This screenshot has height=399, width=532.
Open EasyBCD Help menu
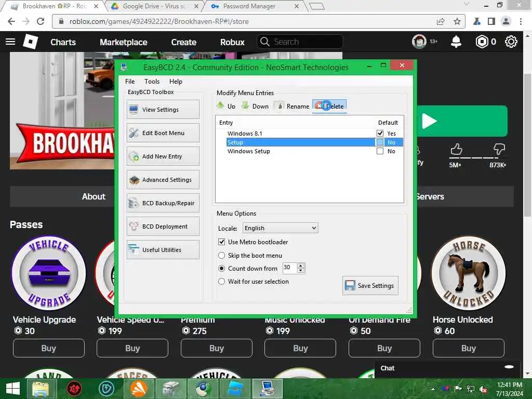point(176,82)
